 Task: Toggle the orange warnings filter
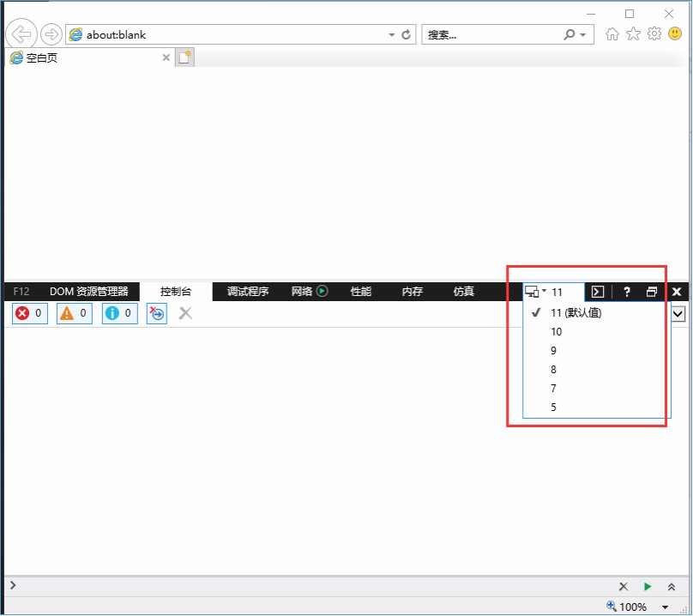pos(75,313)
